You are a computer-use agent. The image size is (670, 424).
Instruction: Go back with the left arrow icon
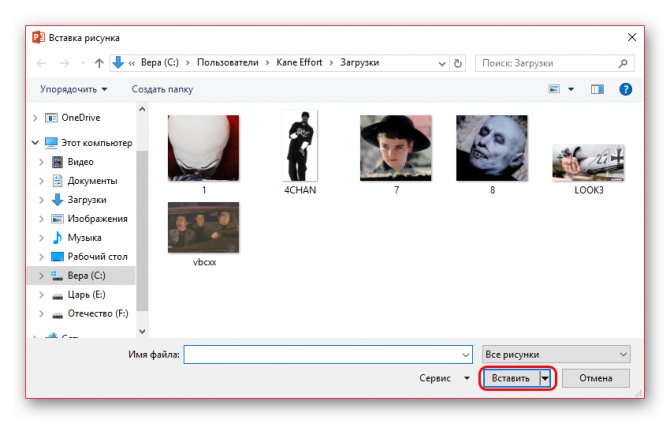[x=41, y=63]
